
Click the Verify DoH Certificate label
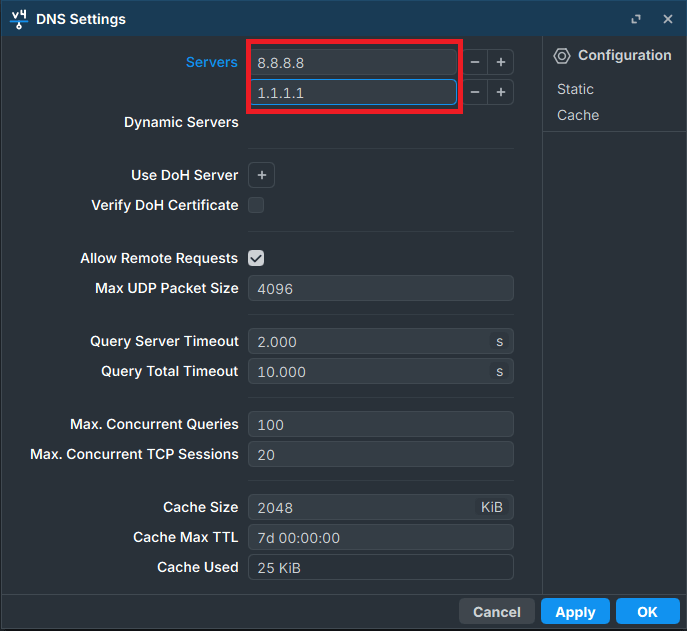[165, 205]
